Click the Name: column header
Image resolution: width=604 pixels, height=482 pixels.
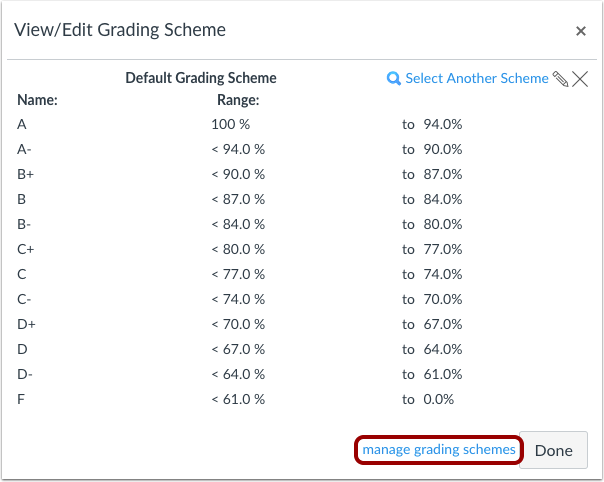click(x=37, y=100)
